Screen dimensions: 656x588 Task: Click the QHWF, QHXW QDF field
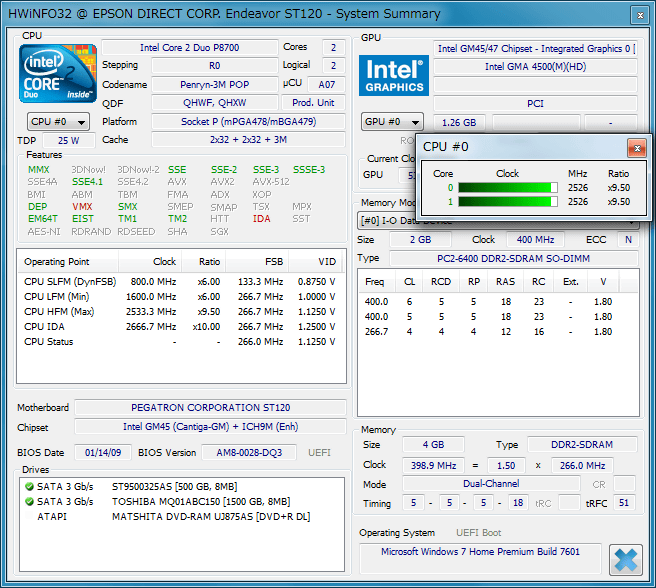(215, 103)
